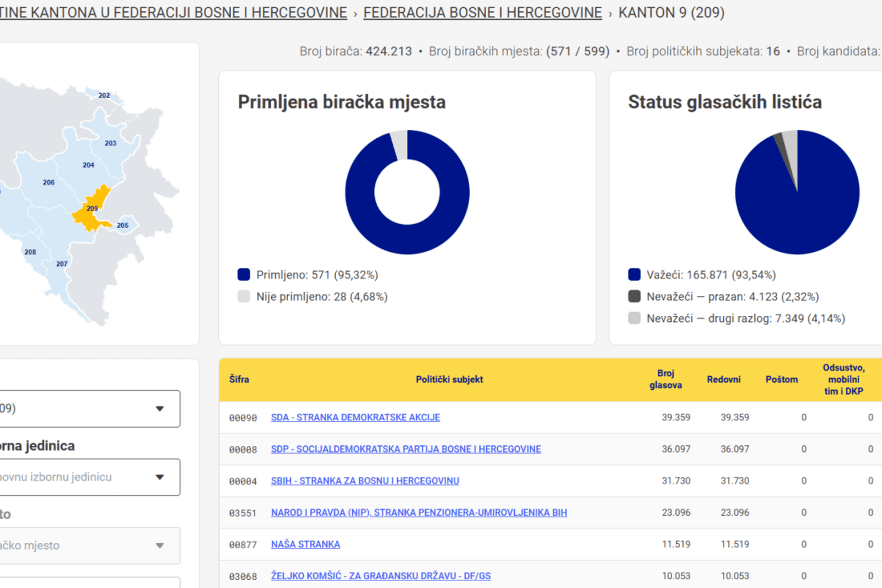The width and height of the screenshot is (882, 588).
Task: Click the Važeći legend color square
Action: [x=634, y=274]
